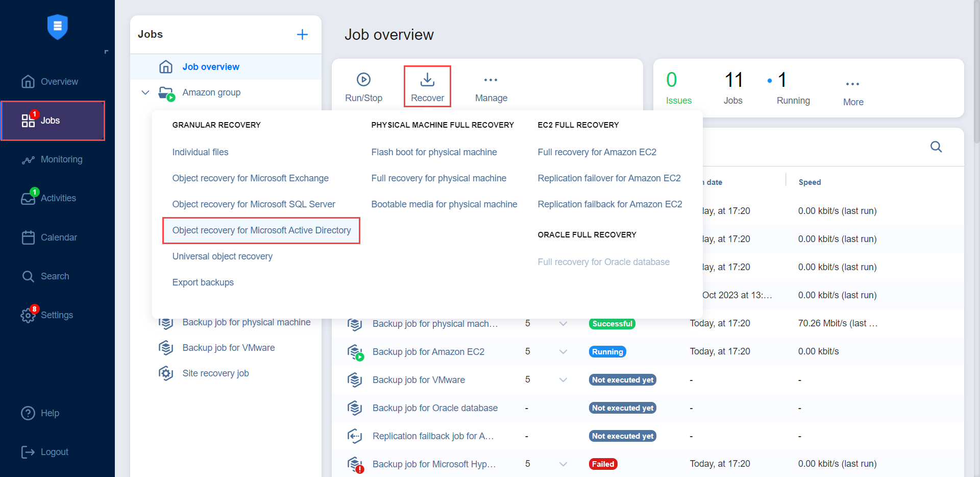Screen dimensions: 980x477
Task: Click the Running status badge
Action: 607,352
